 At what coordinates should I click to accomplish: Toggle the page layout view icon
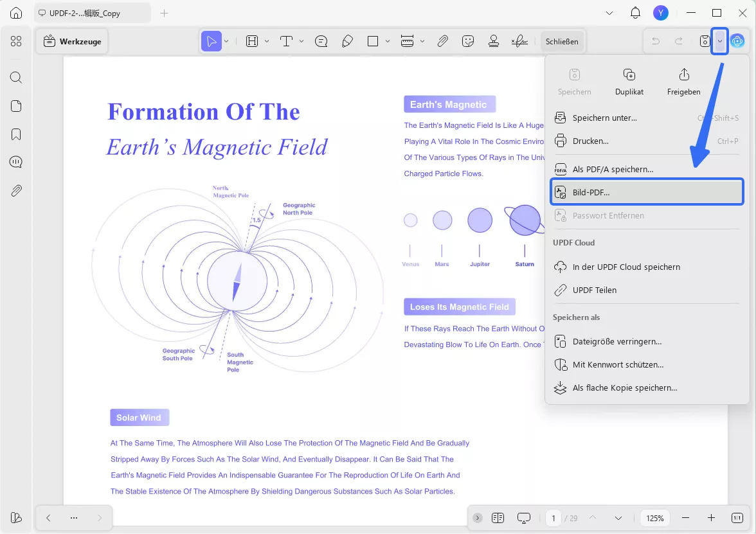[498, 518]
